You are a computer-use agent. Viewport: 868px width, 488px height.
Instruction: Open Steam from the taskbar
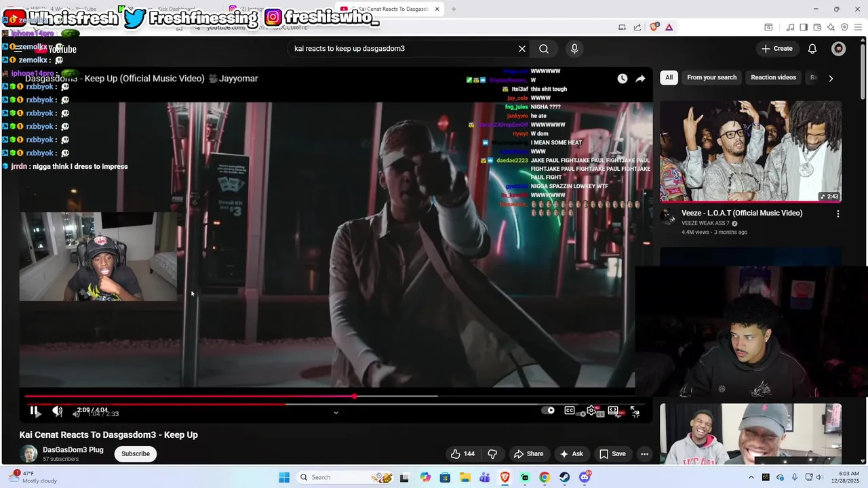point(564,477)
